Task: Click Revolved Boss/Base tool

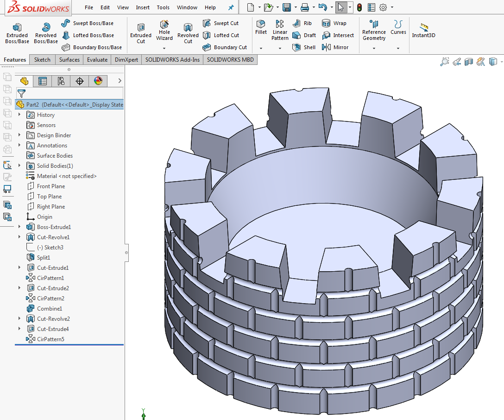Action: (x=46, y=33)
